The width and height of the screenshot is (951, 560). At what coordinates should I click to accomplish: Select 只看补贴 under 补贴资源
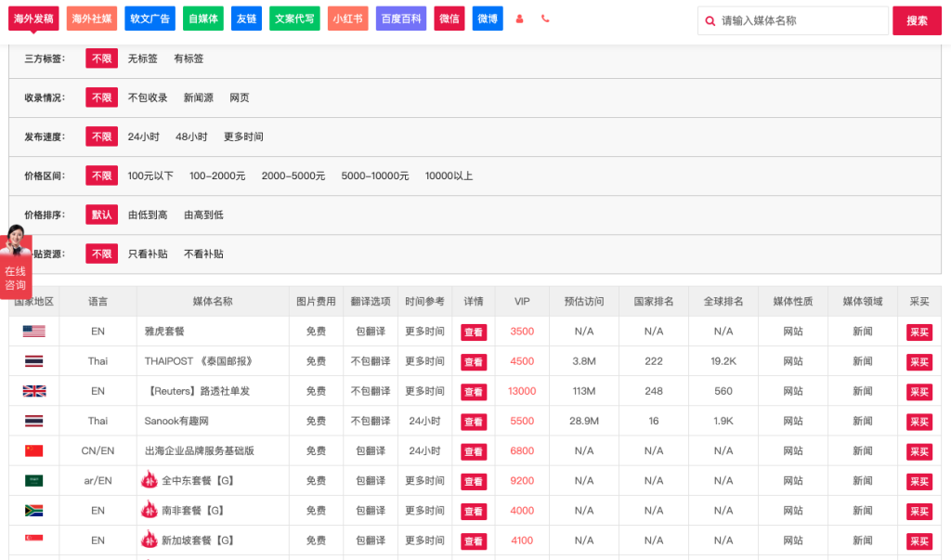[150, 254]
